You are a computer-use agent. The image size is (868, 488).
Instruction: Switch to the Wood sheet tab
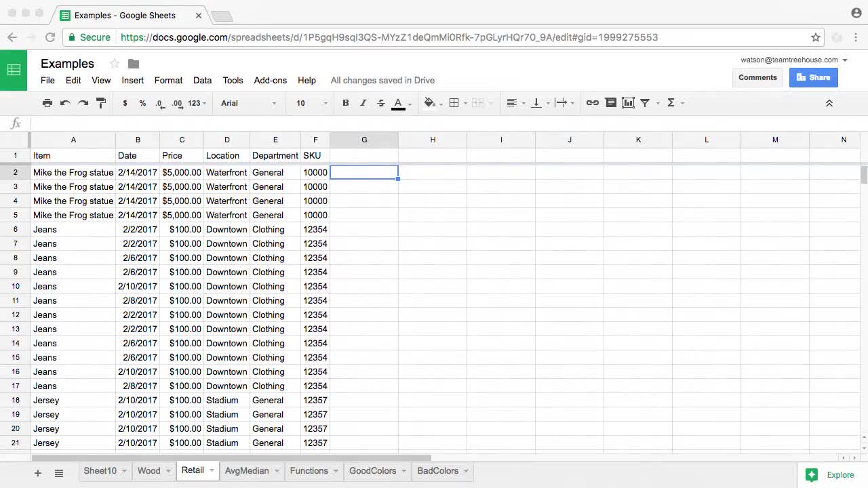click(149, 470)
